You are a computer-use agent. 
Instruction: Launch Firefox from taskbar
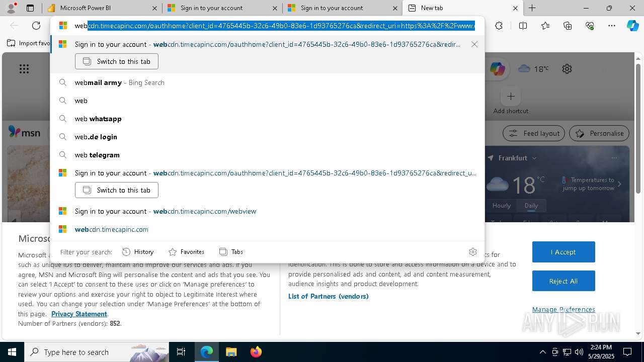[x=256, y=352]
